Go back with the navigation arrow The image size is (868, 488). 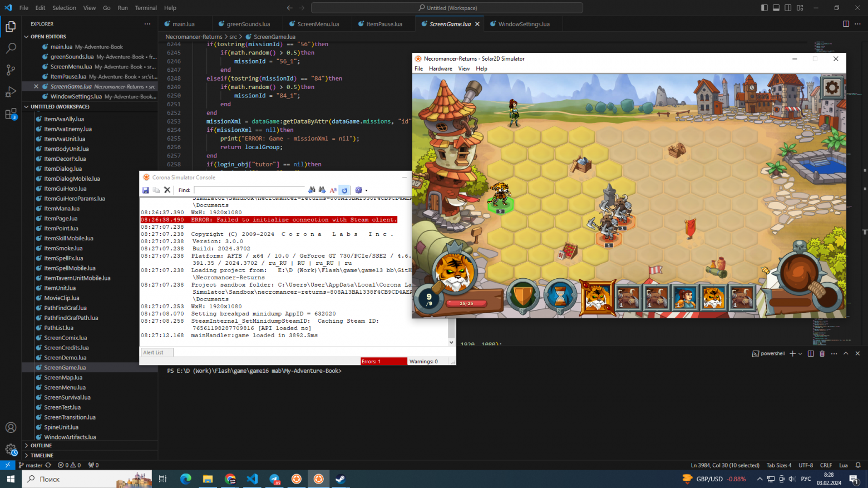289,8
